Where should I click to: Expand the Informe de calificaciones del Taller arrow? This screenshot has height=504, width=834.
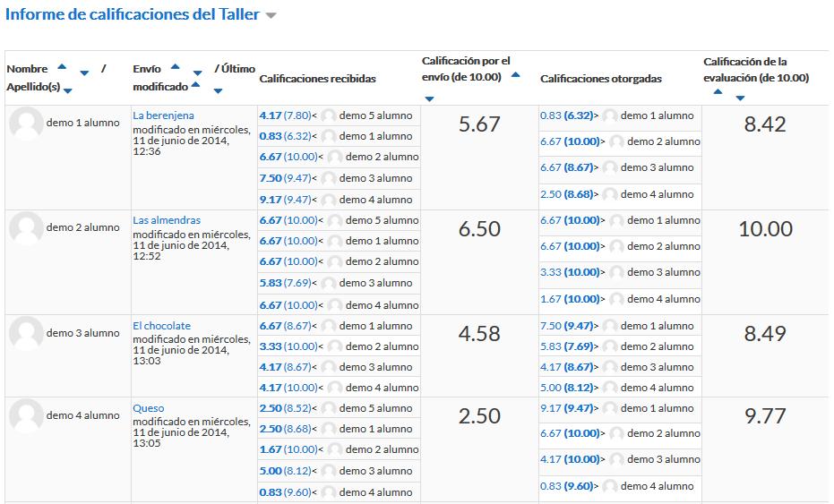(271, 15)
